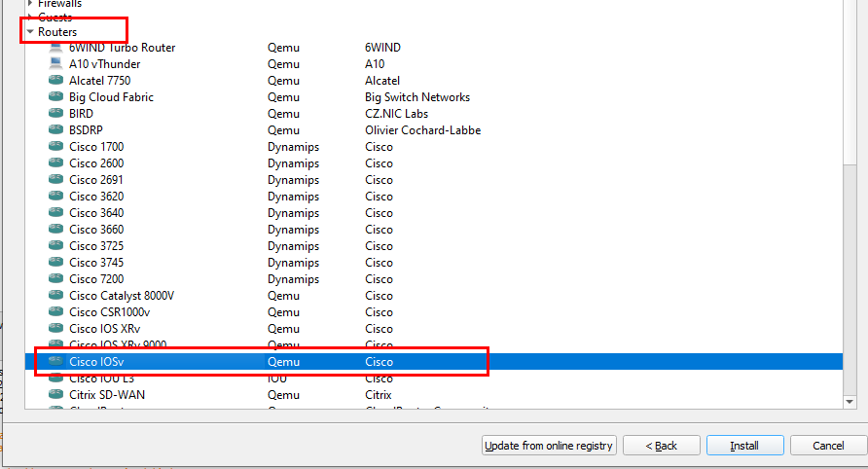Viewport: 868px width, 469px height.
Task: Pick the BIRD router entry
Action: 81,114
